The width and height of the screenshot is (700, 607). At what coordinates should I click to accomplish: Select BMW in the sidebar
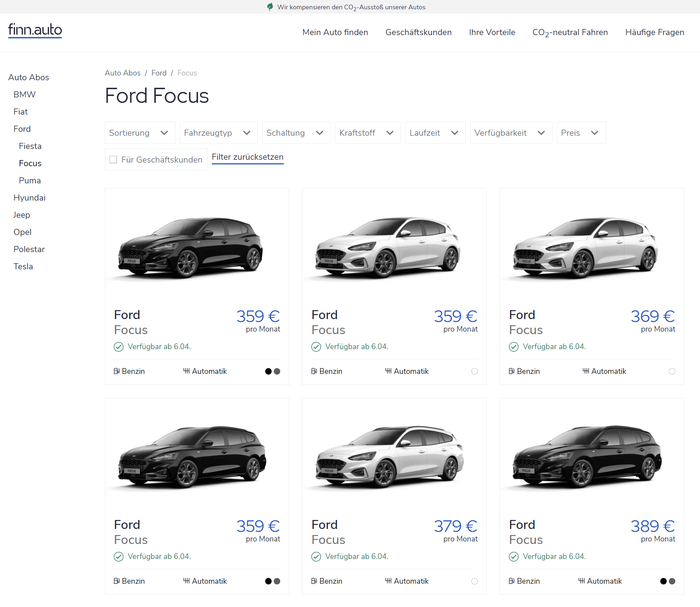[25, 95]
